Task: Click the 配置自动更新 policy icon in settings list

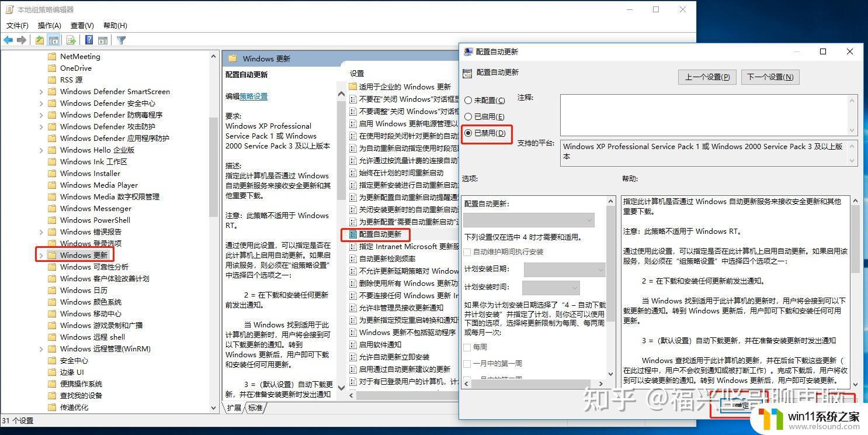Action: coord(352,234)
